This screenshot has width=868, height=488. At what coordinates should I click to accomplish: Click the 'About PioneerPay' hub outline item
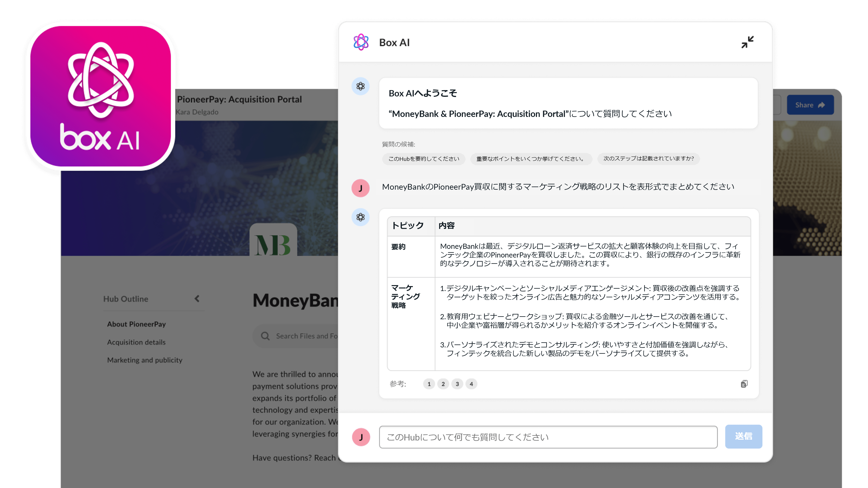[x=136, y=324]
